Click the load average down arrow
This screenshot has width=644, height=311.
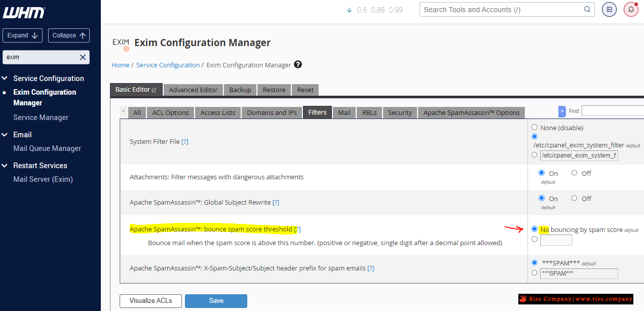[349, 10]
